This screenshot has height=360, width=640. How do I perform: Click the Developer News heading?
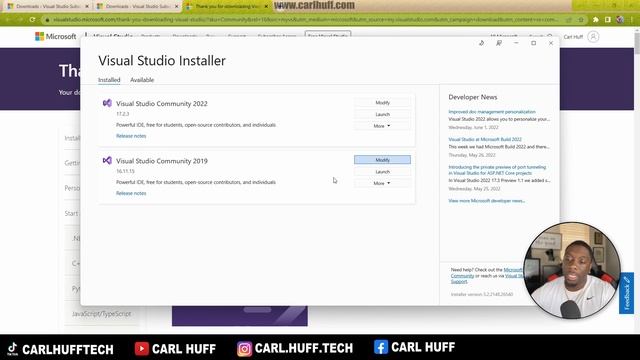473,97
